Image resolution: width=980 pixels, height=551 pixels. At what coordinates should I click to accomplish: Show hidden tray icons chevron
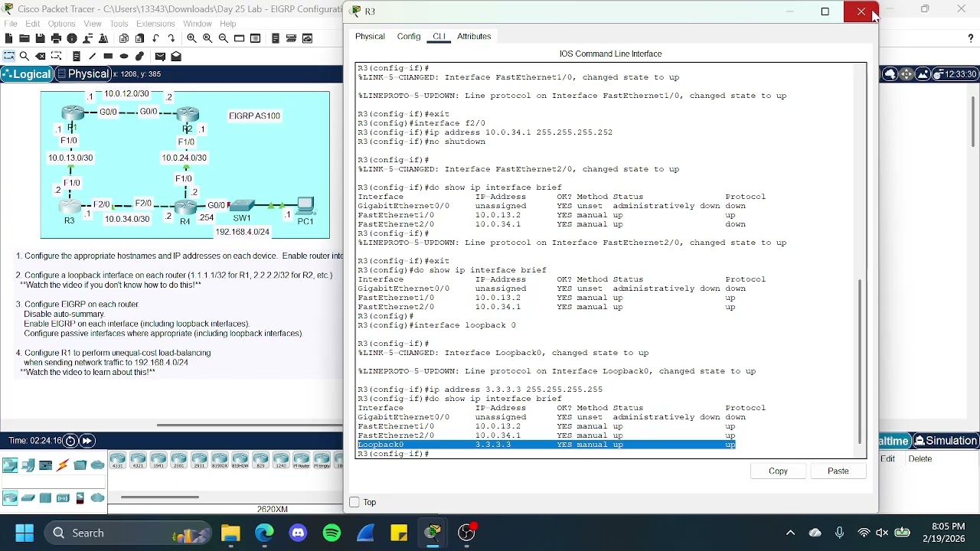point(790,533)
